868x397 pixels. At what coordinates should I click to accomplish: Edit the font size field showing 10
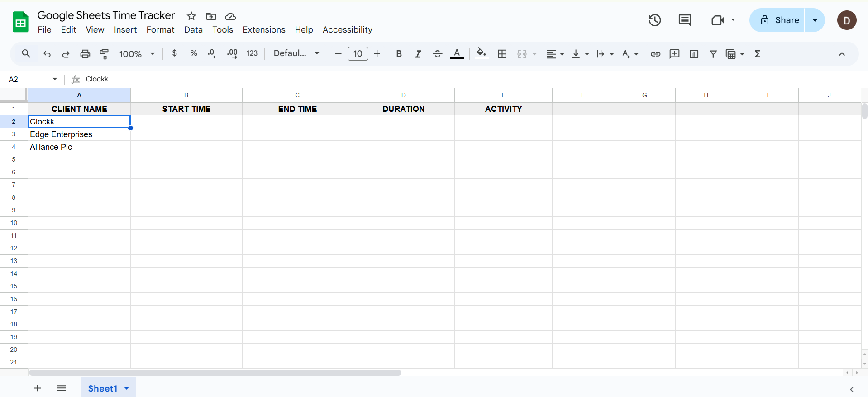[358, 54]
